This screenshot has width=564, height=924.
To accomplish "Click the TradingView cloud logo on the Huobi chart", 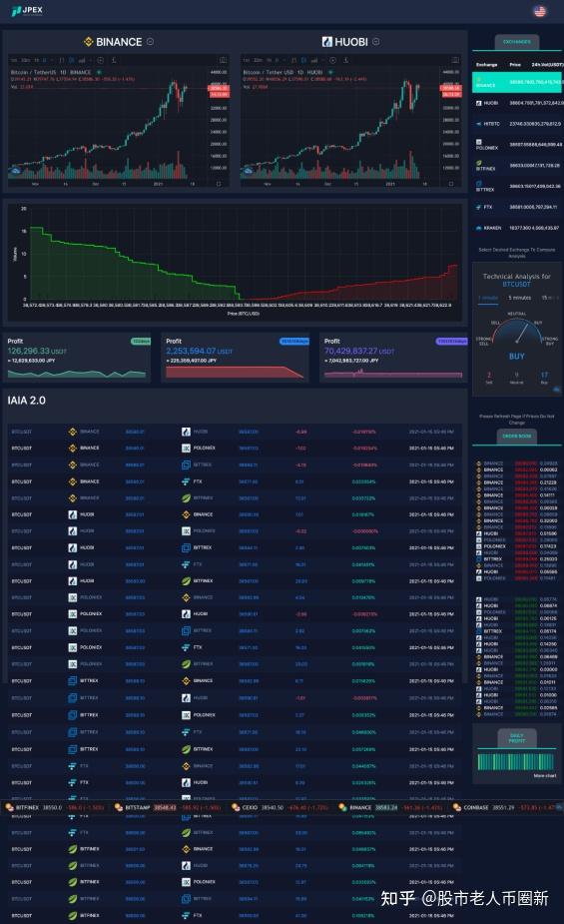I will click(x=248, y=171).
